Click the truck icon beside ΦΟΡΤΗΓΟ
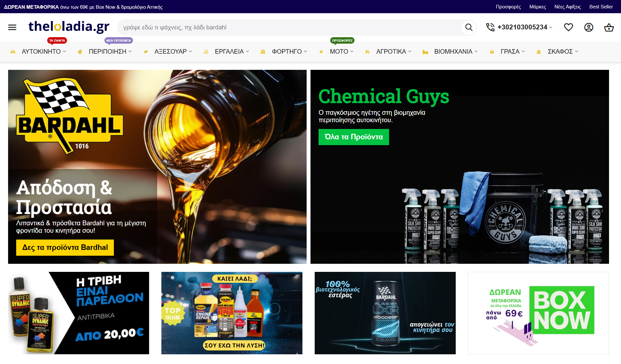The image size is (621, 364). pyautogui.click(x=263, y=52)
